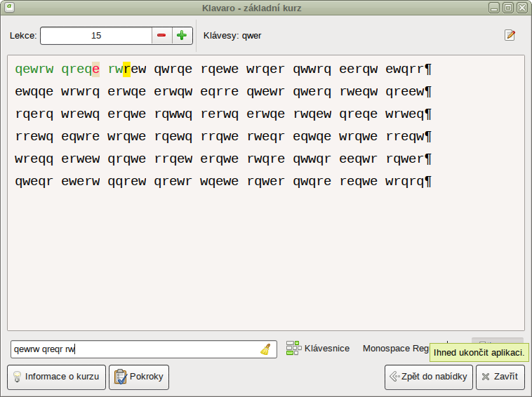
Task: Click the "Lekce:" label
Action: (23, 36)
